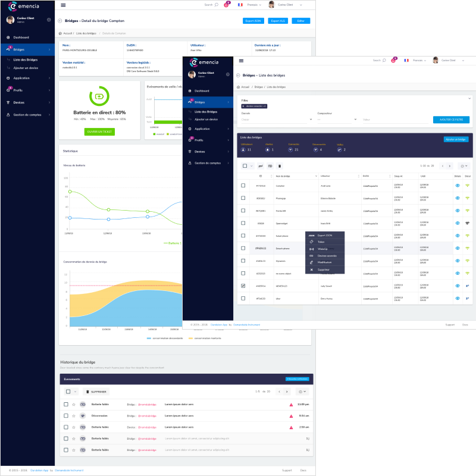Click the eye details icon for Compton row

pyautogui.click(x=458, y=186)
